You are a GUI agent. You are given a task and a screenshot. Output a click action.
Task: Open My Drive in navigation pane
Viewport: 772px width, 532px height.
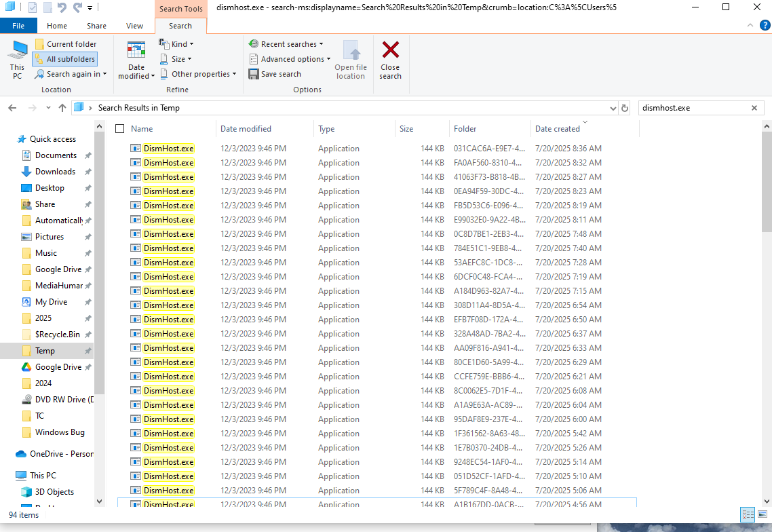[x=51, y=301]
